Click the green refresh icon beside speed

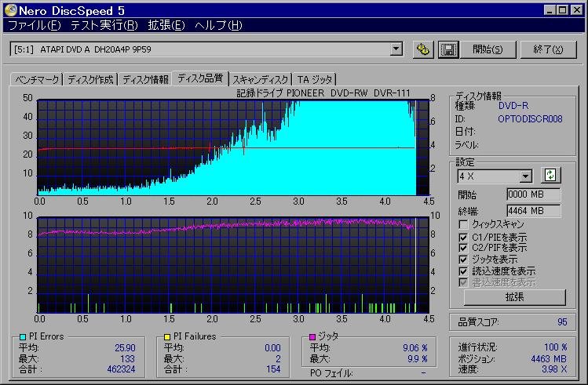[550, 175]
